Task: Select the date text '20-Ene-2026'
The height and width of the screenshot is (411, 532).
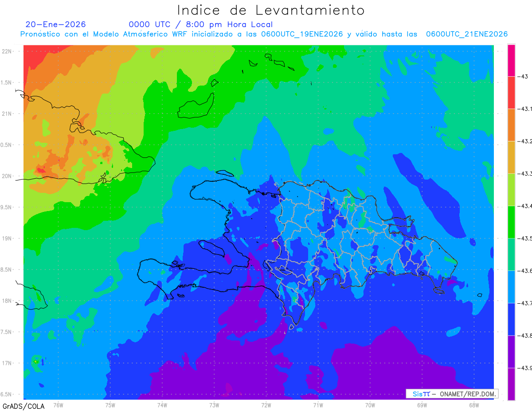Action: [55, 25]
